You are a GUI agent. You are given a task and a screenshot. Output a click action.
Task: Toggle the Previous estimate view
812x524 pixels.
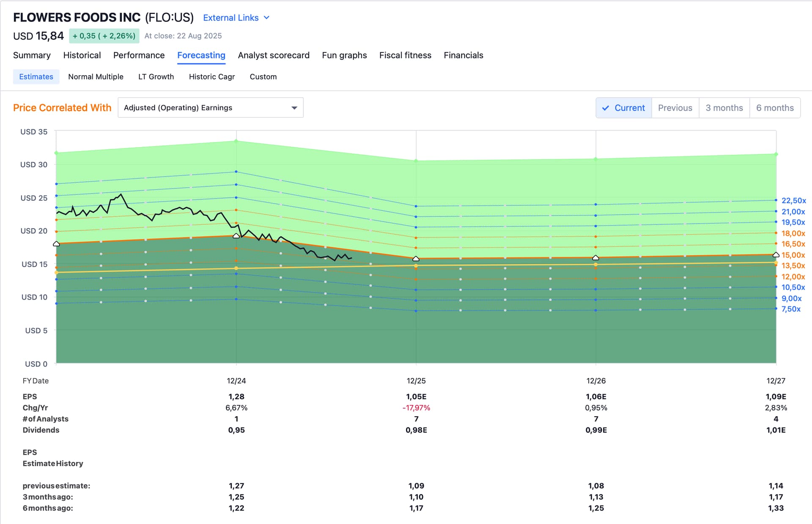coord(675,108)
